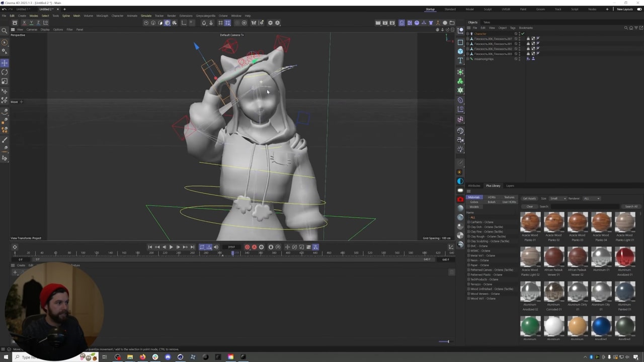Click mixamorig:Hips visibility dots

coord(519,59)
